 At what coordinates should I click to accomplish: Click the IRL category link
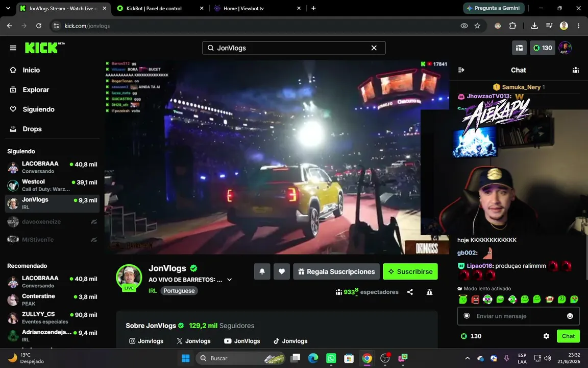pyautogui.click(x=153, y=291)
